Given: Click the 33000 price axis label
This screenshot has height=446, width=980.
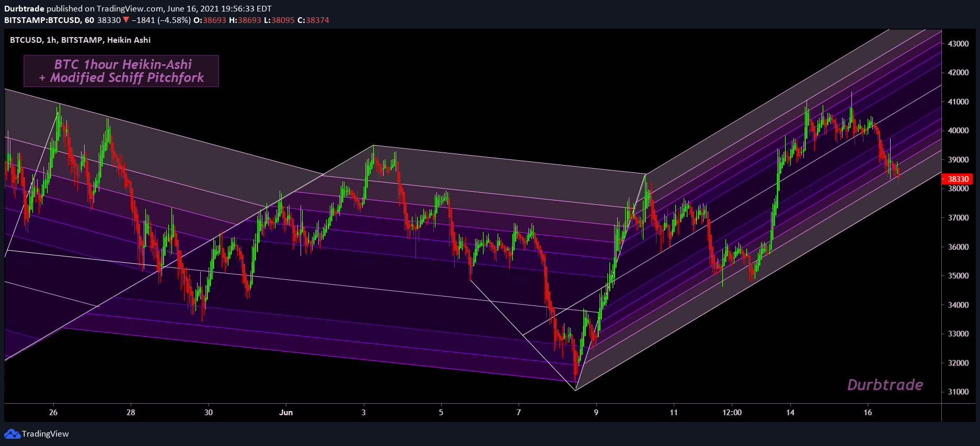Looking at the screenshot, I should click(x=959, y=334).
